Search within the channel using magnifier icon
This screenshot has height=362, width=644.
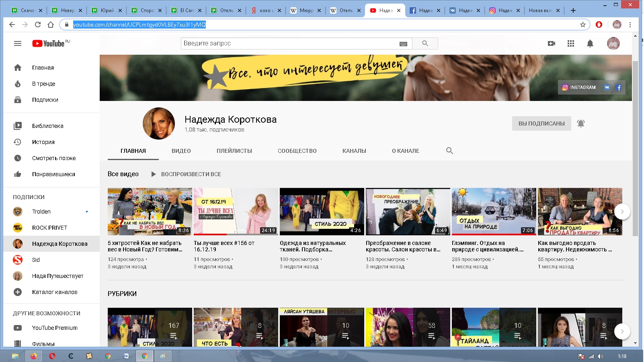click(x=449, y=151)
